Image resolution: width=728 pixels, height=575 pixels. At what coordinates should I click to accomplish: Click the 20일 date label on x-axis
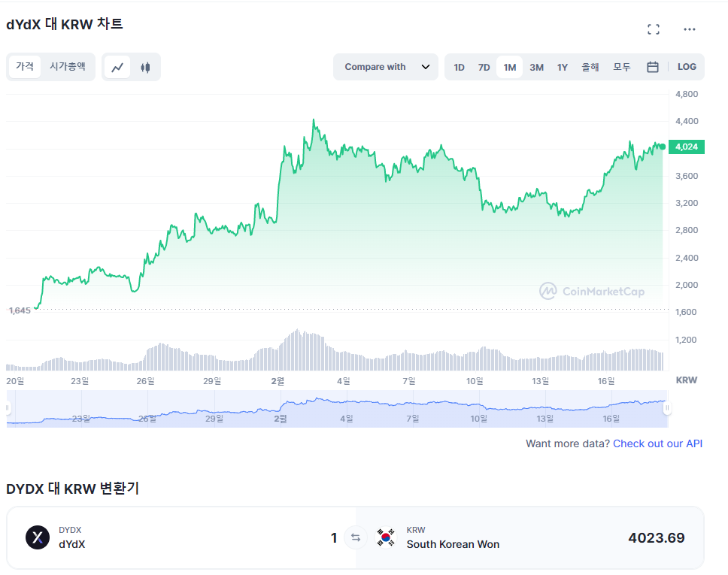click(x=15, y=381)
